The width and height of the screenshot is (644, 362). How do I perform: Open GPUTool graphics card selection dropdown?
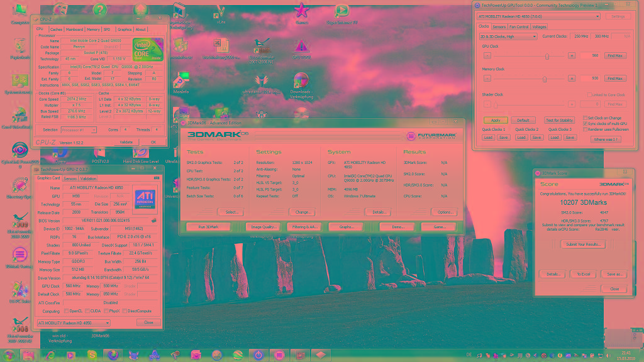click(538, 16)
